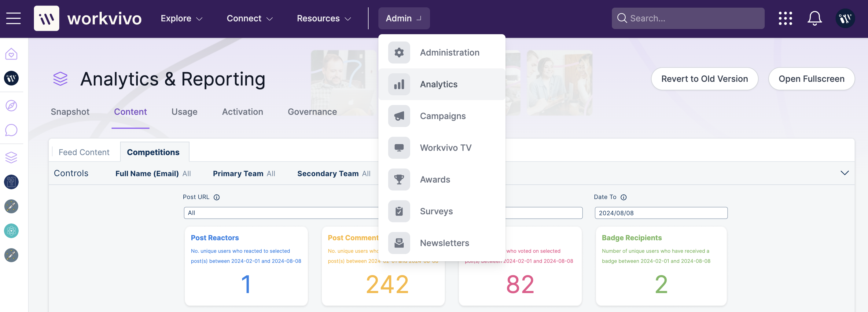Click the Newsletters envelope icon
The image size is (868, 312).
click(x=399, y=243)
